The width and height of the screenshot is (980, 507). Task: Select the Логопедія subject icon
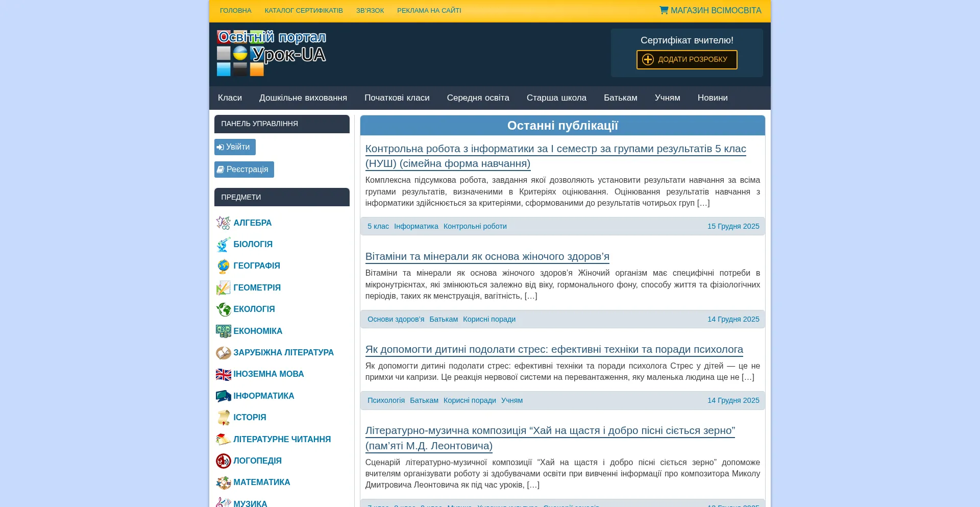(224, 461)
